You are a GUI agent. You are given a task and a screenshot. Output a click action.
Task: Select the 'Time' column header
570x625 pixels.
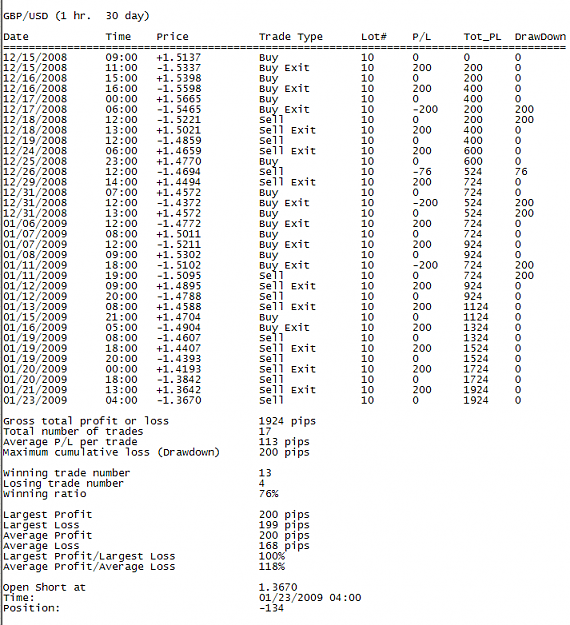click(118, 37)
